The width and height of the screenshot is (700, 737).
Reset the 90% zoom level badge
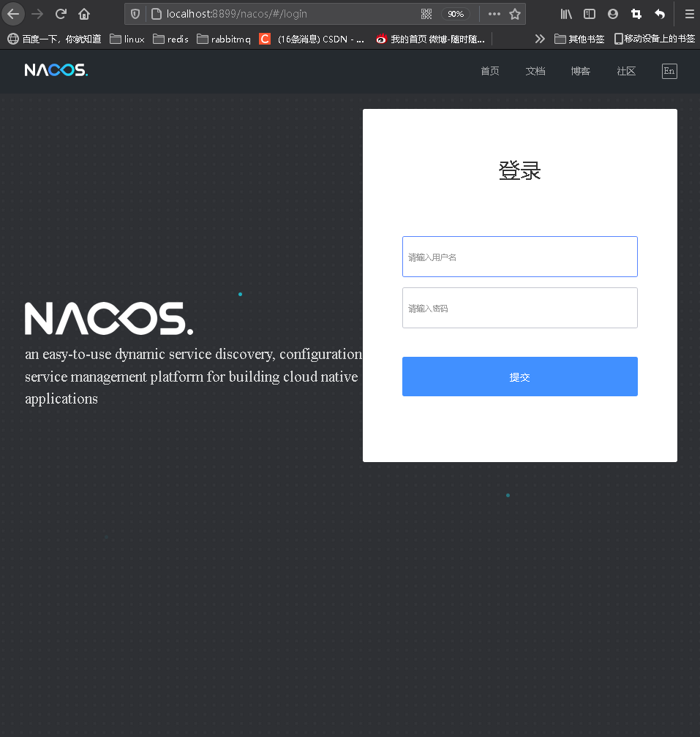point(456,14)
